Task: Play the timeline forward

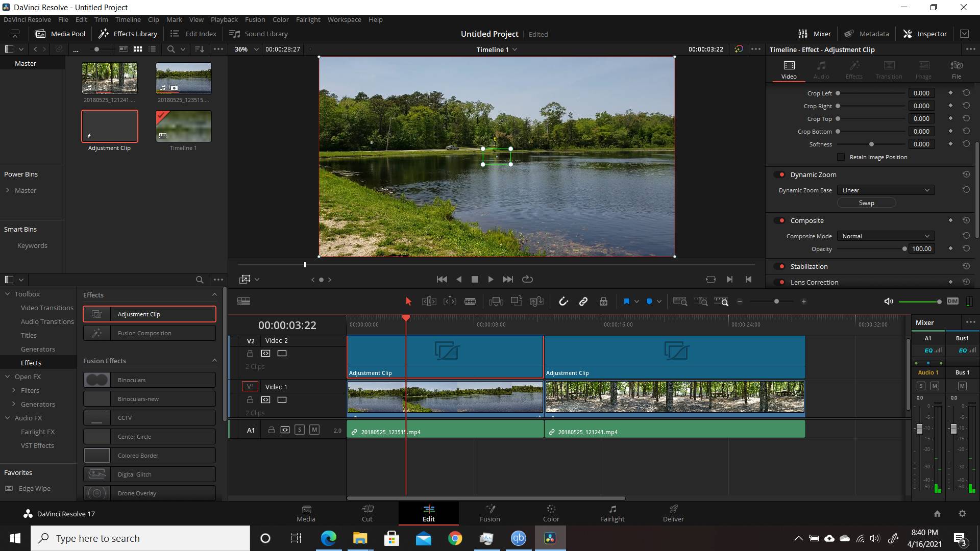Action: [x=491, y=279]
